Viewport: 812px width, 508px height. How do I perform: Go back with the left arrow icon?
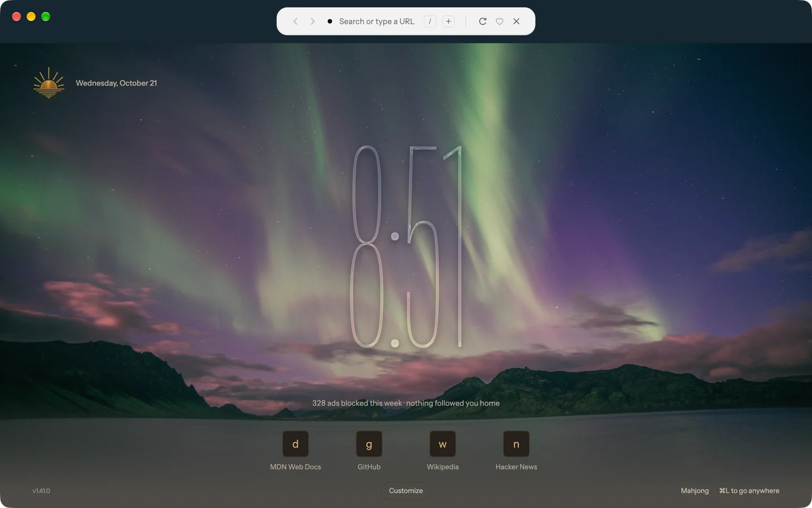pos(295,21)
